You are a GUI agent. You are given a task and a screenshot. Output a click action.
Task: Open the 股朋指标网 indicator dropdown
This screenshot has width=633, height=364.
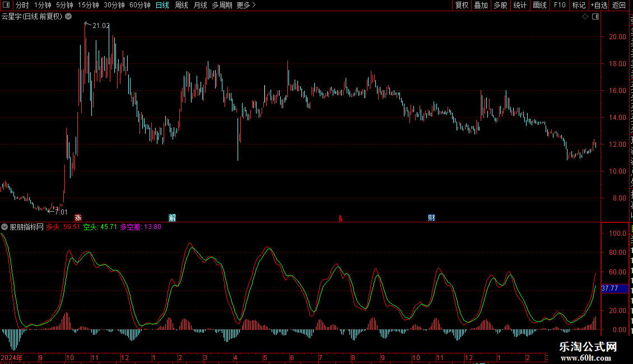tap(4, 227)
